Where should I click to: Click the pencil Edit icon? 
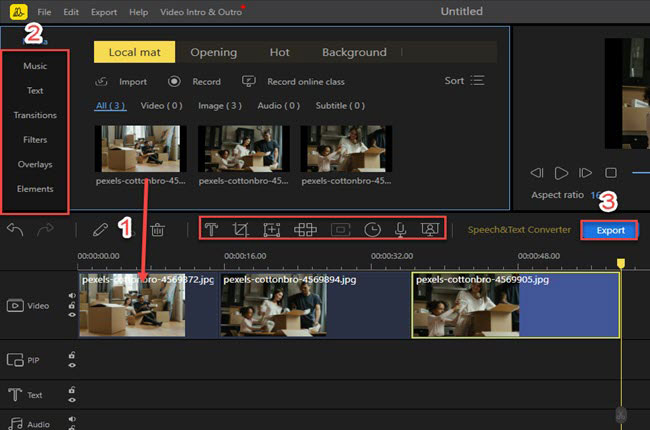click(x=100, y=229)
